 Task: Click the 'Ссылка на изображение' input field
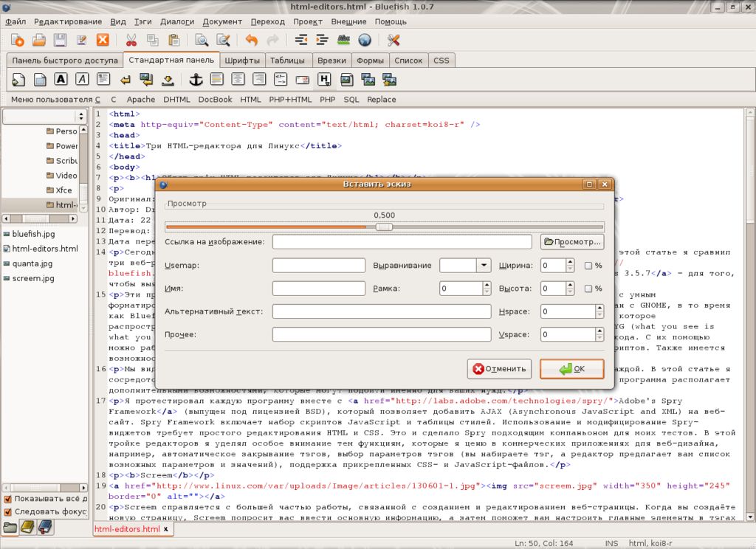point(402,242)
